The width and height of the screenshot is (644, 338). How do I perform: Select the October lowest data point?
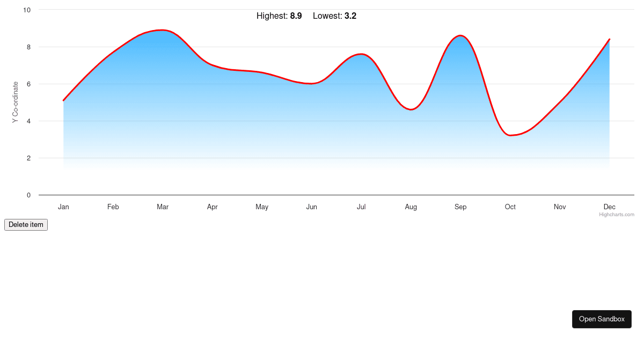(x=511, y=134)
